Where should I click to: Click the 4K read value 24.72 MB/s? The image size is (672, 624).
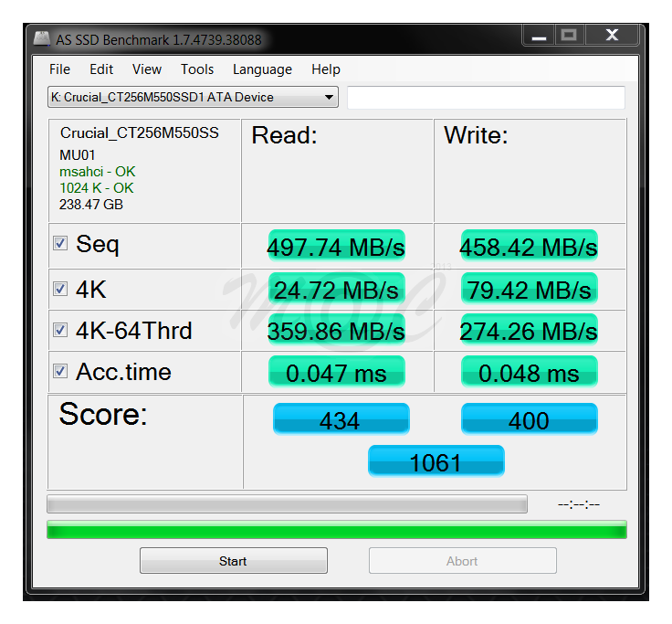coord(336,289)
